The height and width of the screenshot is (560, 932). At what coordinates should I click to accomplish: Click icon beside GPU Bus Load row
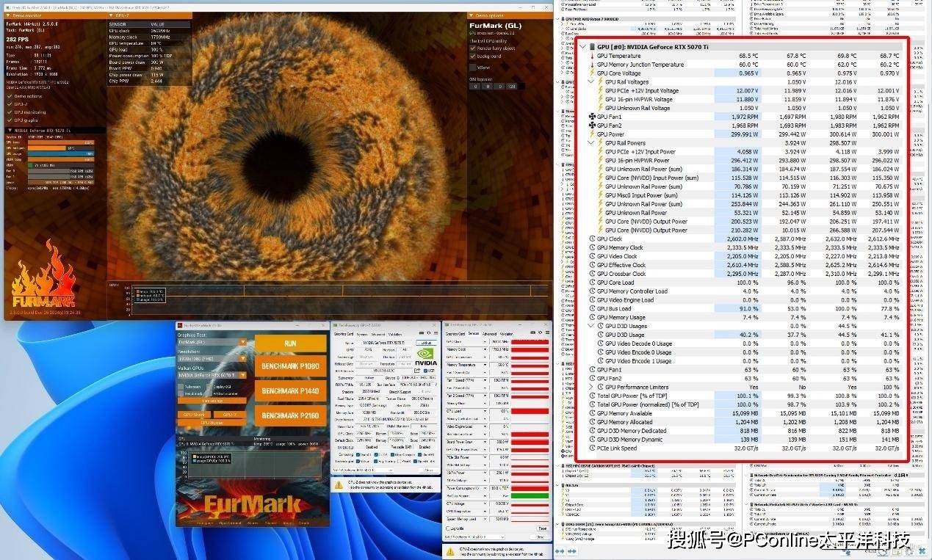592,308
